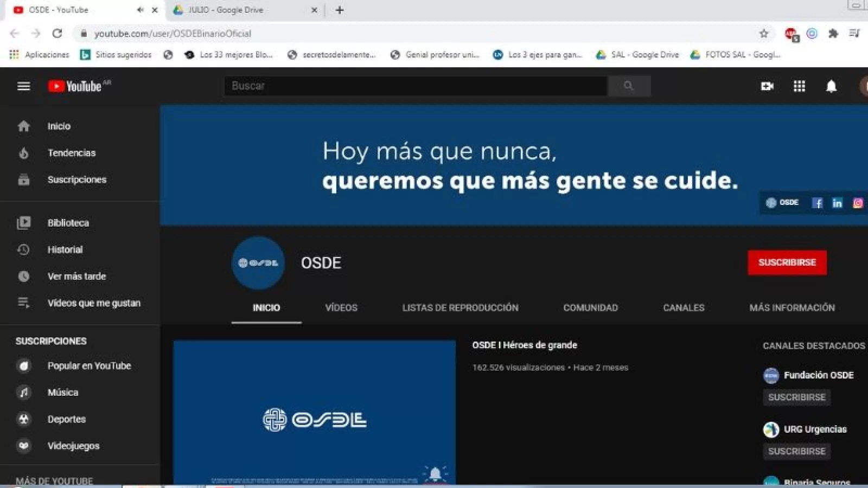This screenshot has height=488, width=868.
Task: Open the YouTube hamburger guide menu
Action: [x=23, y=86]
